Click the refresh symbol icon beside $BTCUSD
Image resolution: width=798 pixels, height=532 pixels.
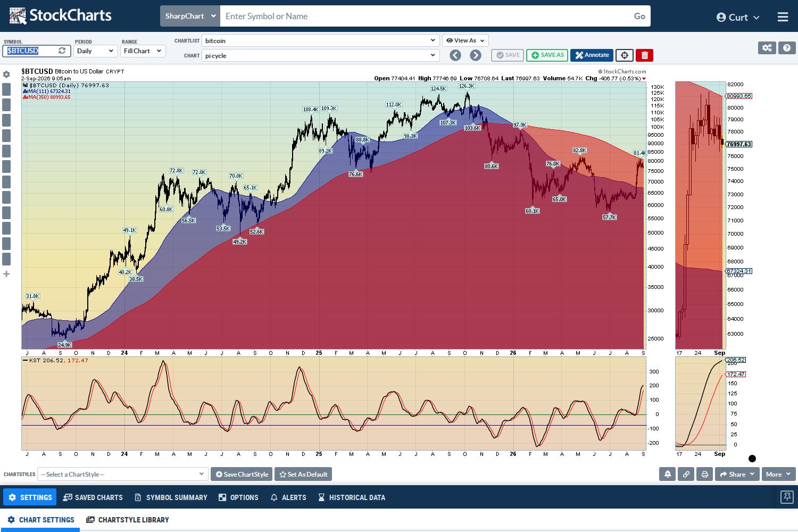pyautogui.click(x=62, y=51)
